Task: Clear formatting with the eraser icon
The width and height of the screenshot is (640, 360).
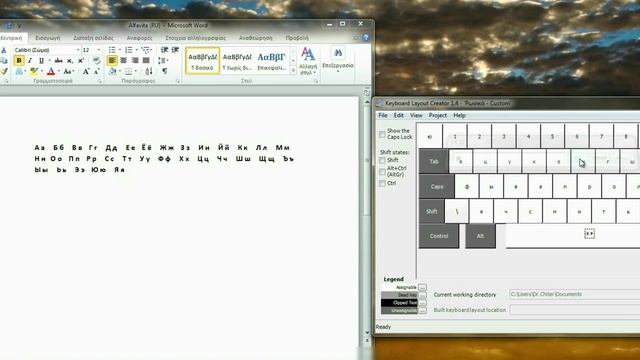Action: pos(97,61)
